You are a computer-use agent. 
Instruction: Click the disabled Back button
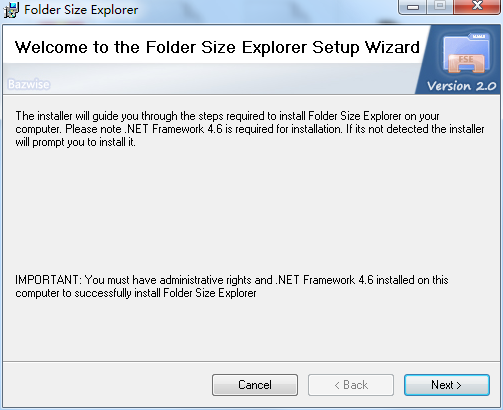[351, 385]
